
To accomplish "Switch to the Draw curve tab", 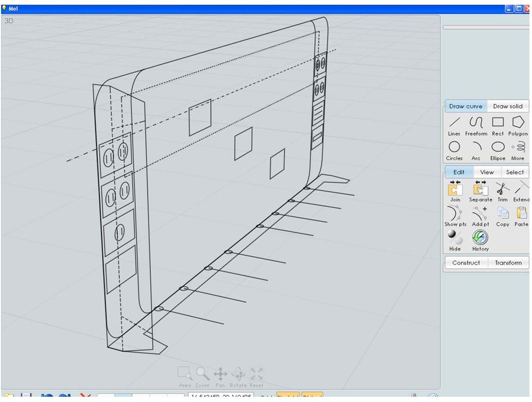I will pyautogui.click(x=466, y=106).
